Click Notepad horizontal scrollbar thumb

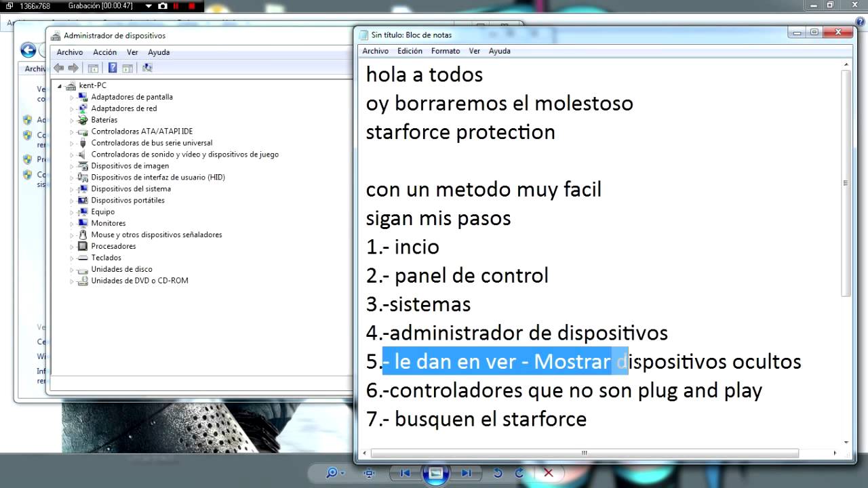coord(585,453)
